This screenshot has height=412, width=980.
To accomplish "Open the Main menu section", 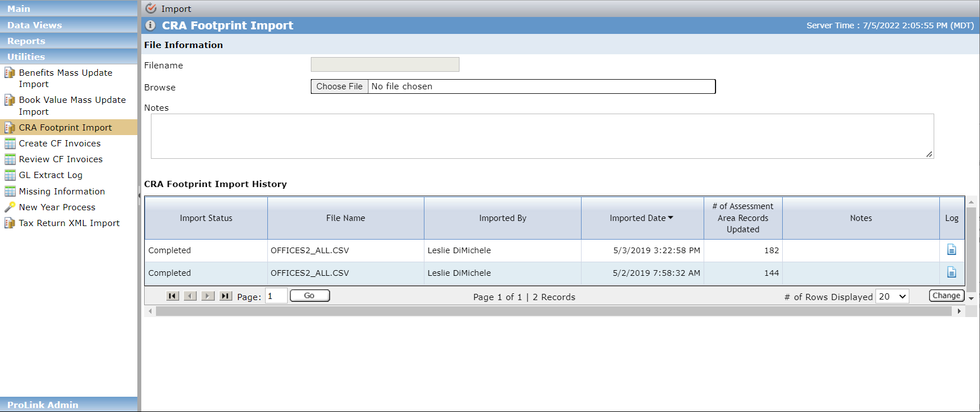I will [x=68, y=8].
